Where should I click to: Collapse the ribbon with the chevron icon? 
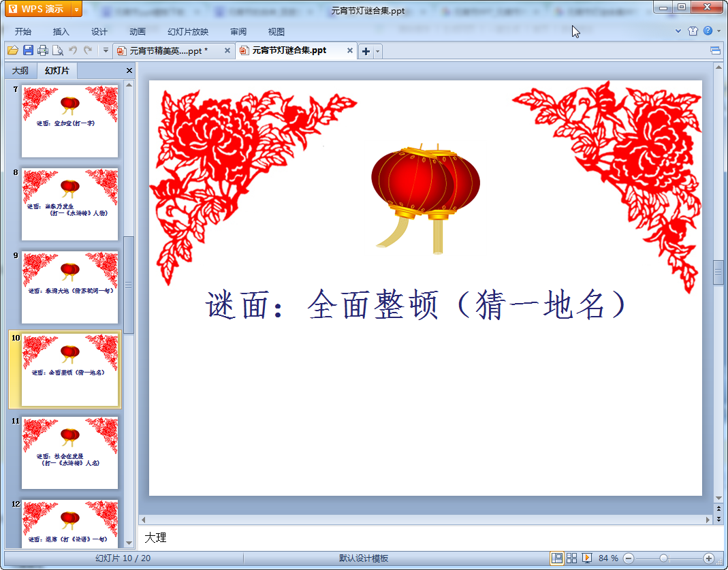[678, 31]
